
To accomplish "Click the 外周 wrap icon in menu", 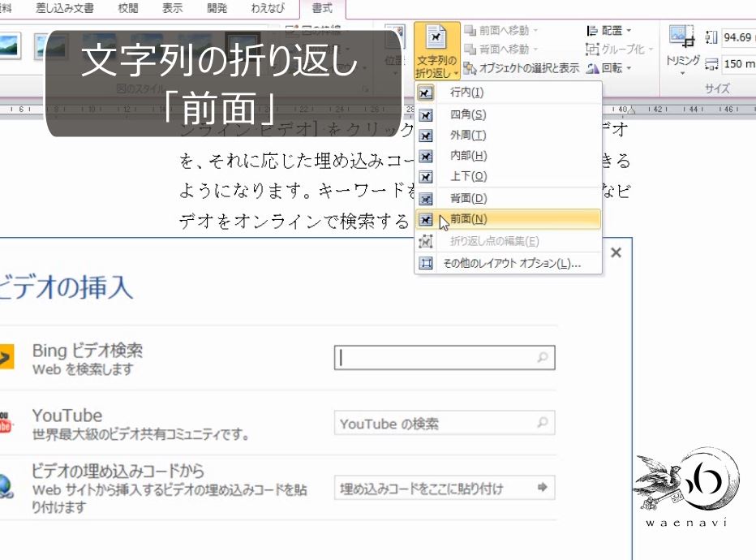I will (x=425, y=136).
